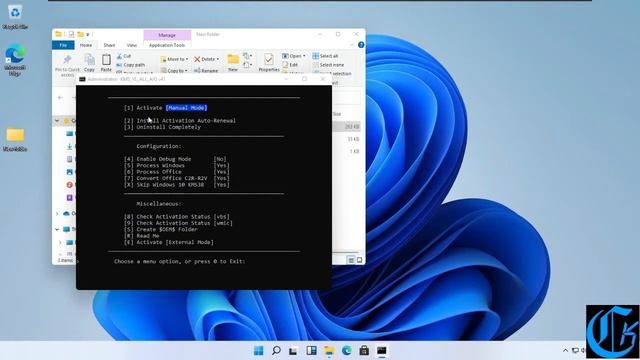This screenshot has width=640, height=360.
Task: Open Microsoft Store from the taskbar
Action: [364, 351]
